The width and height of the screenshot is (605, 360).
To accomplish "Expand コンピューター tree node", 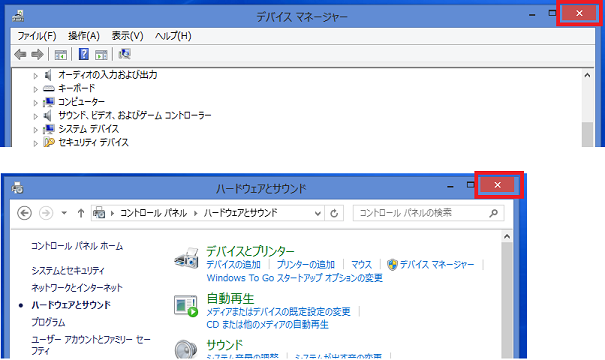I will (x=35, y=103).
